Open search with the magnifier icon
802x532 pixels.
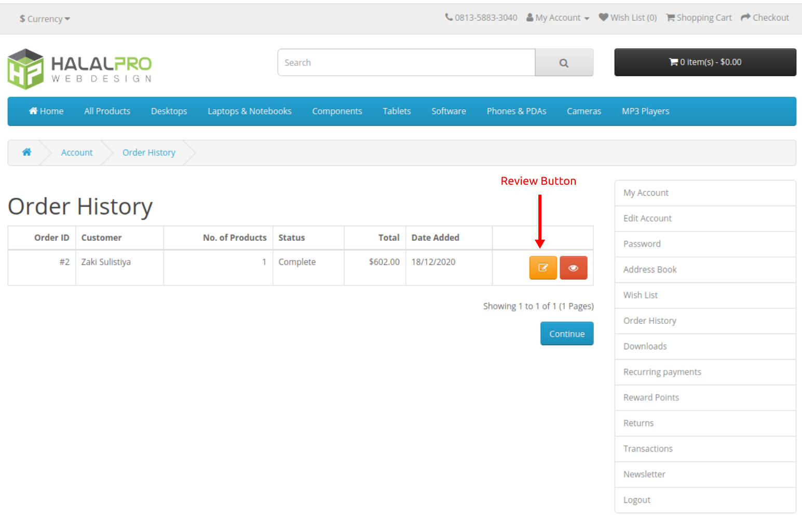[x=564, y=62]
